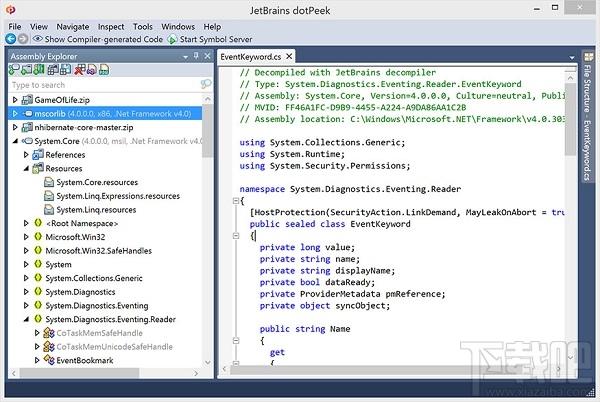Click the Microsoft.Win32 namespace braces icon
The image size is (600, 402).
38,237
